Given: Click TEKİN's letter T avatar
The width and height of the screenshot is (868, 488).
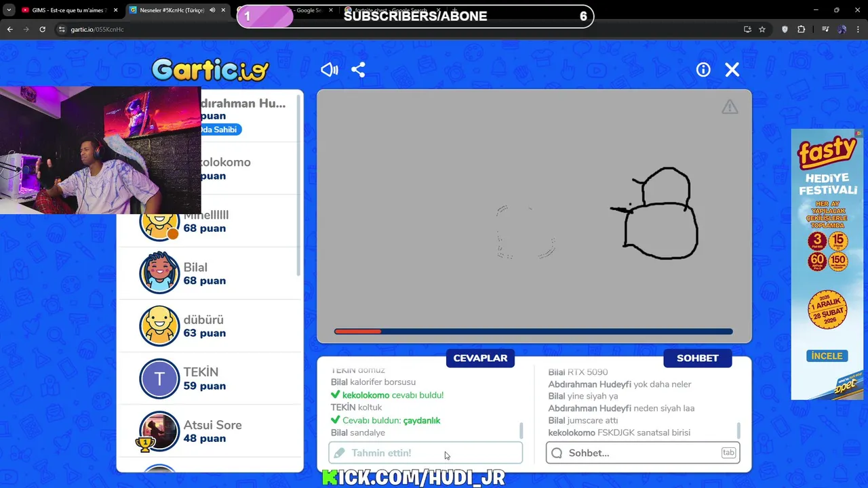Looking at the screenshot, I should click(159, 379).
